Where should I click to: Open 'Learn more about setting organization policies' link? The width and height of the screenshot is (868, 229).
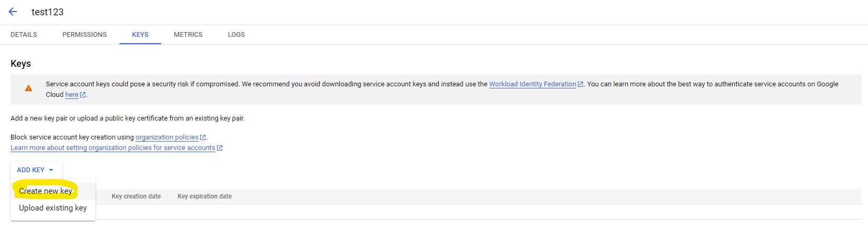click(x=113, y=148)
